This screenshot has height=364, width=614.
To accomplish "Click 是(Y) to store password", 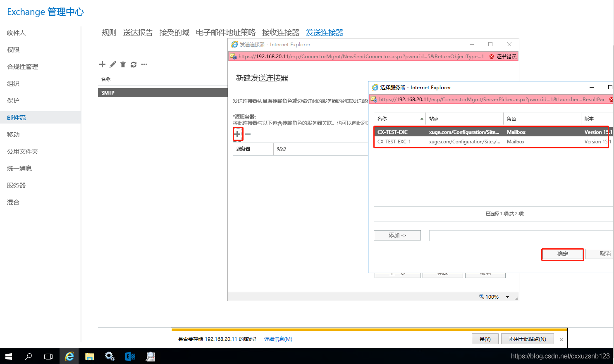I will pos(485,339).
